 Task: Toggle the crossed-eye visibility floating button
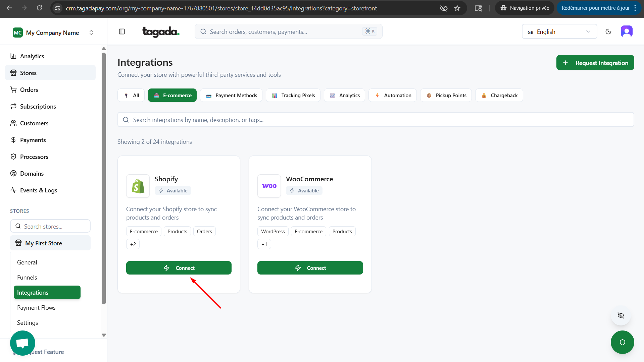click(621, 315)
